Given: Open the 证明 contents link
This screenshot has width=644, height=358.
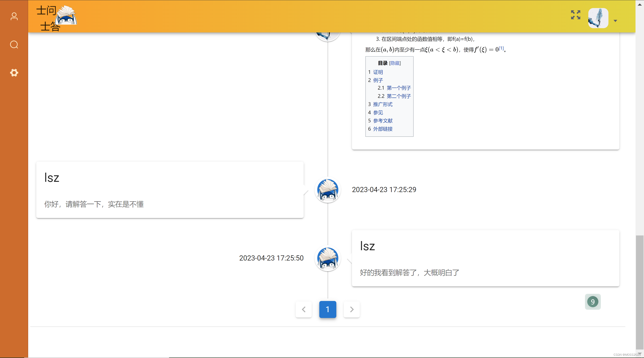Looking at the screenshot, I should point(378,72).
